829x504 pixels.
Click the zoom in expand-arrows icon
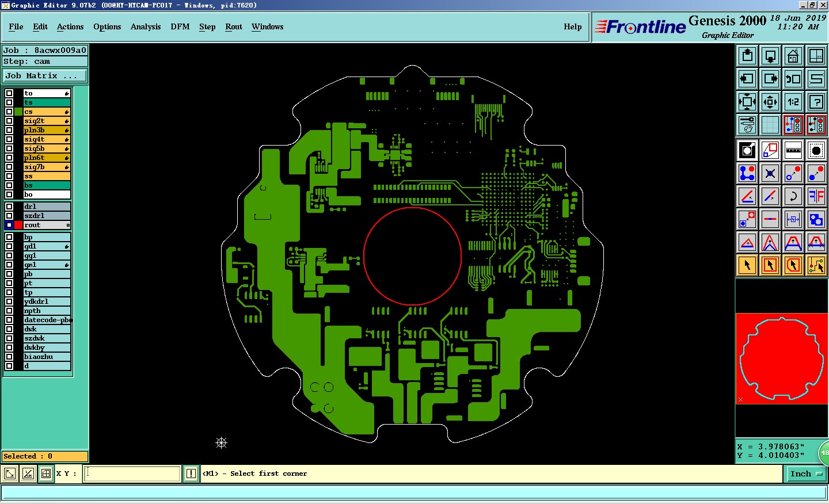(x=747, y=102)
